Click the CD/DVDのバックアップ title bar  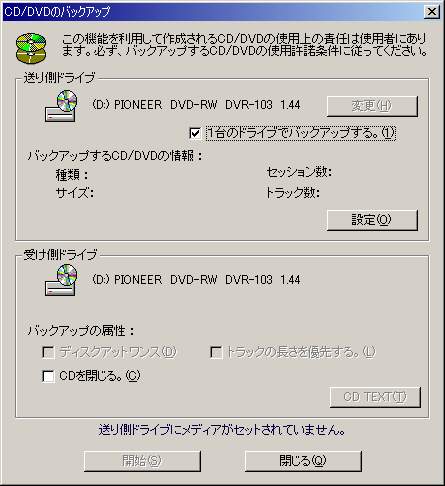(213, 12)
